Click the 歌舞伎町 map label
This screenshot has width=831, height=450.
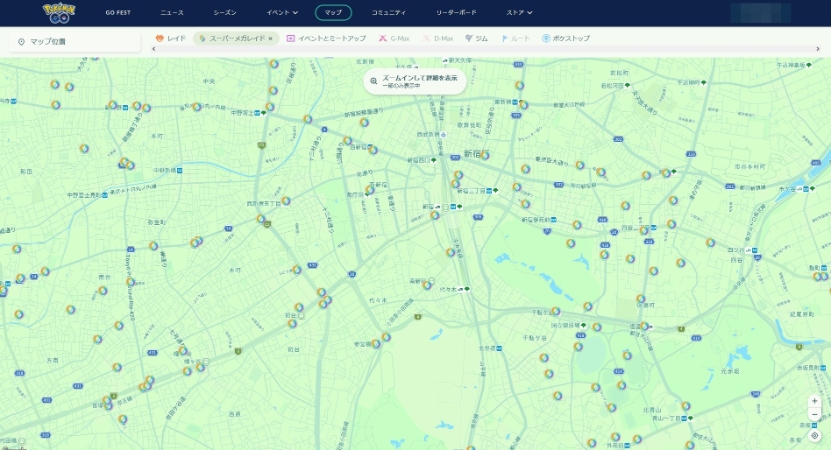(x=468, y=125)
